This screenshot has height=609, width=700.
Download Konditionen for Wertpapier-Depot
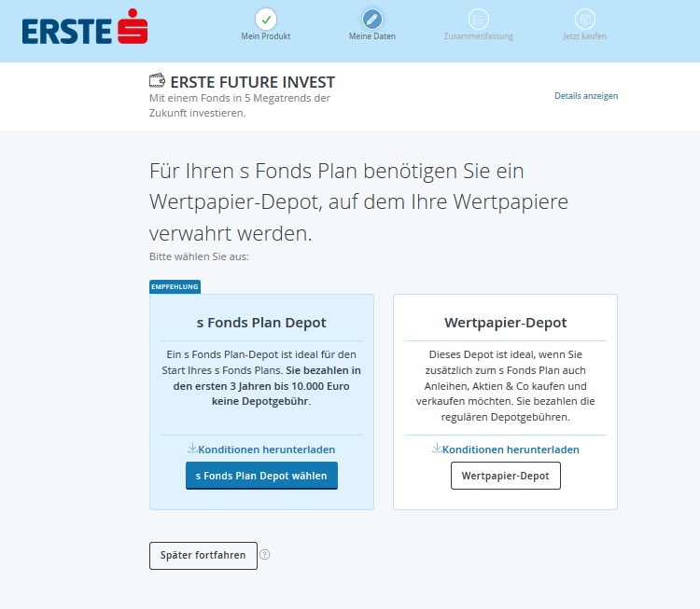pos(511,450)
